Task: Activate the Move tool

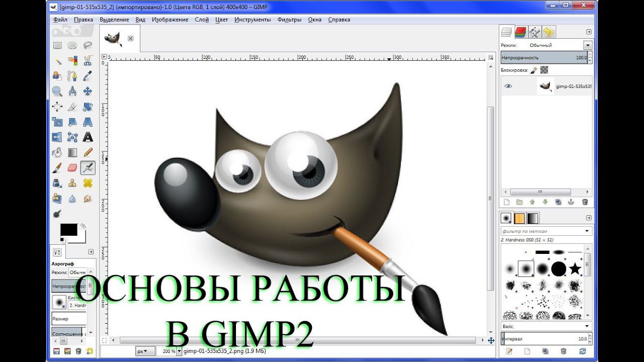Action: (x=88, y=91)
